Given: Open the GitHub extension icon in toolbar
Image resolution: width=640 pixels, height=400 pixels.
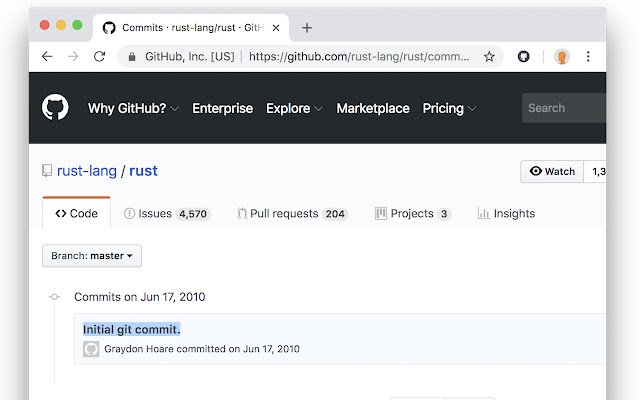Looking at the screenshot, I should click(524, 56).
